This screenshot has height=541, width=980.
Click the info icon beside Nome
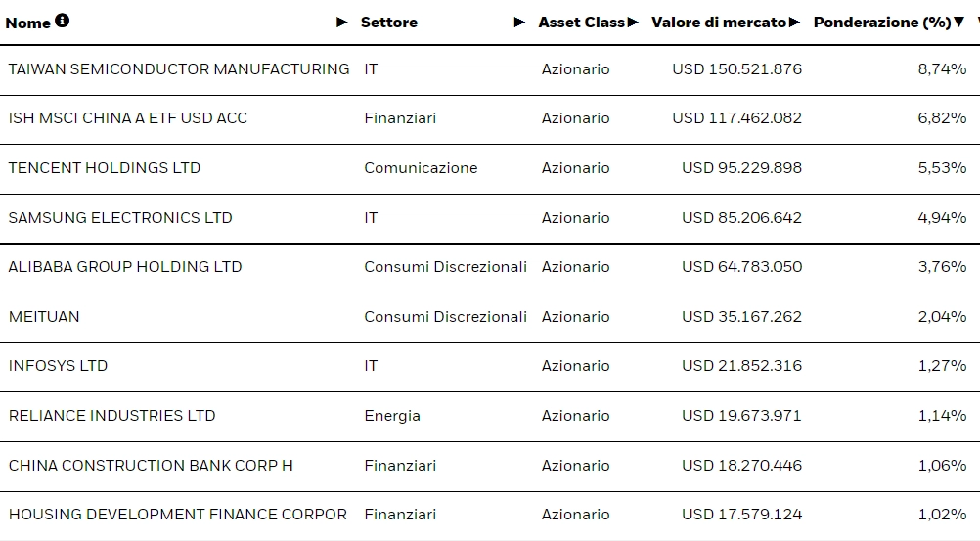pos(63,21)
